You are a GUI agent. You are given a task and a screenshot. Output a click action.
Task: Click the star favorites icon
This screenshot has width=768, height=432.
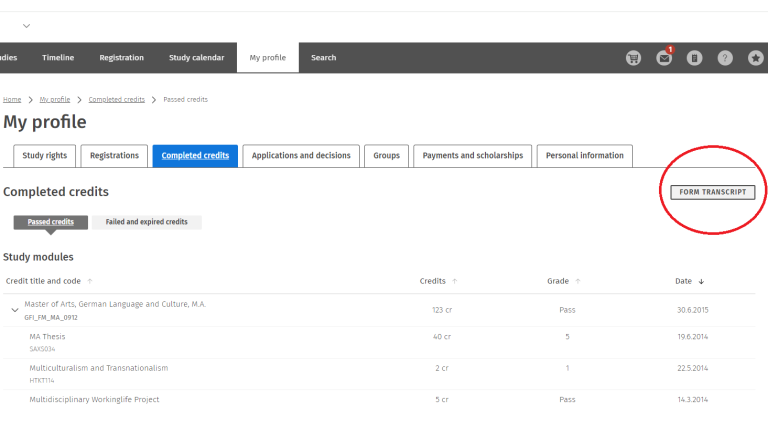point(756,58)
